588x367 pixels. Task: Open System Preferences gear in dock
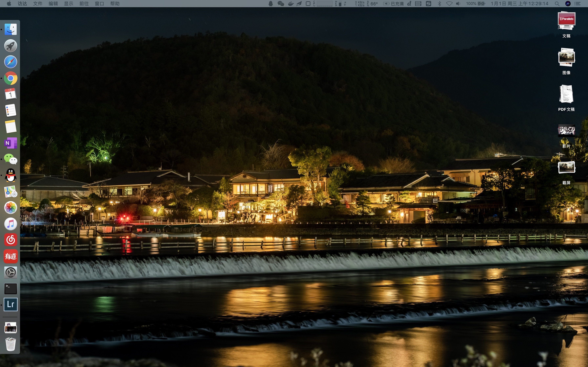pos(10,272)
